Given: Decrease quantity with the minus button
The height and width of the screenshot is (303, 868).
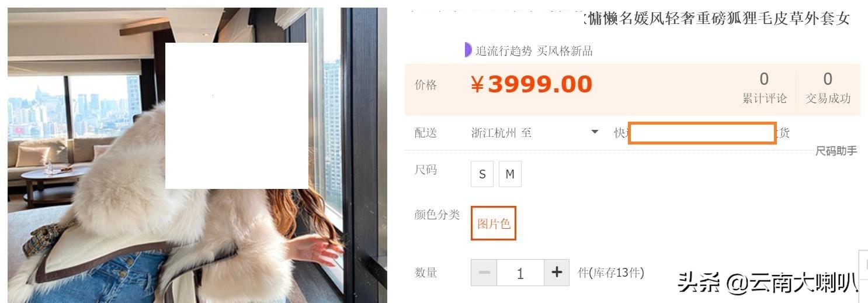Looking at the screenshot, I should 484,273.
